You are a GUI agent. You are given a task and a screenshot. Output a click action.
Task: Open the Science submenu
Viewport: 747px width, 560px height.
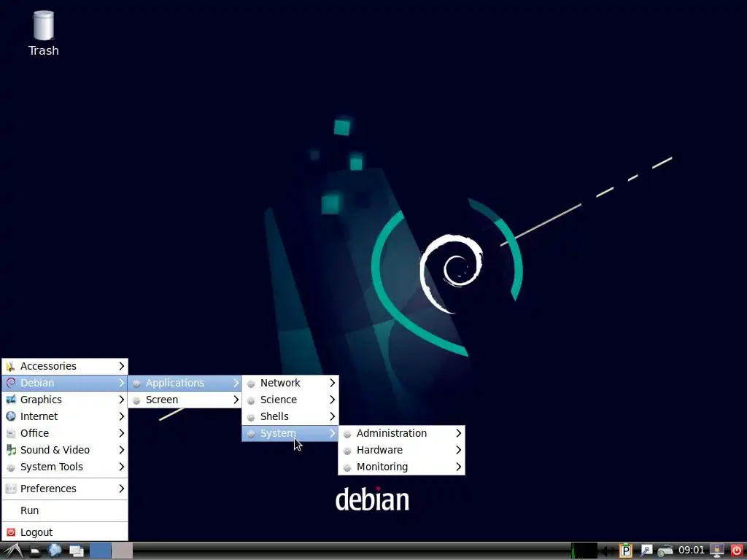[x=290, y=400]
